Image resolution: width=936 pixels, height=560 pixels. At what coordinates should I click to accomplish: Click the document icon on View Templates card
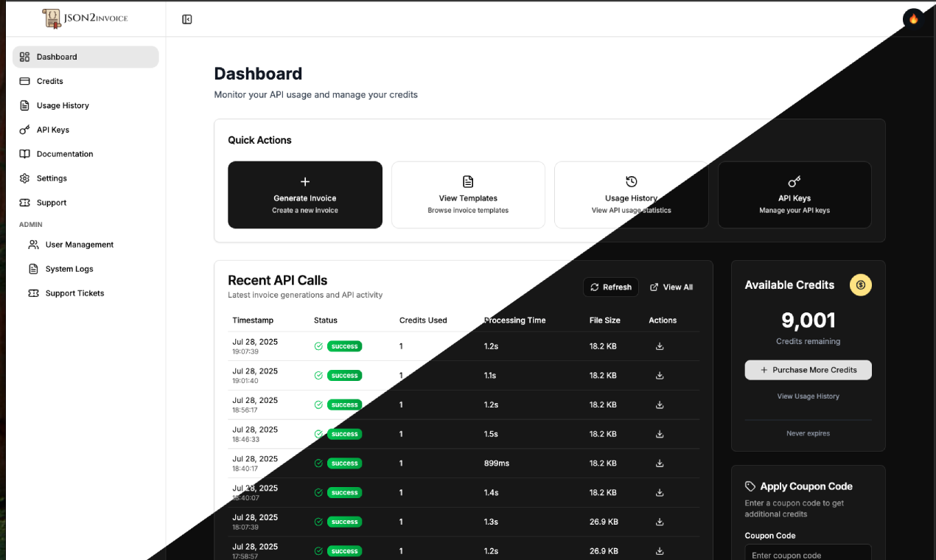467,181
